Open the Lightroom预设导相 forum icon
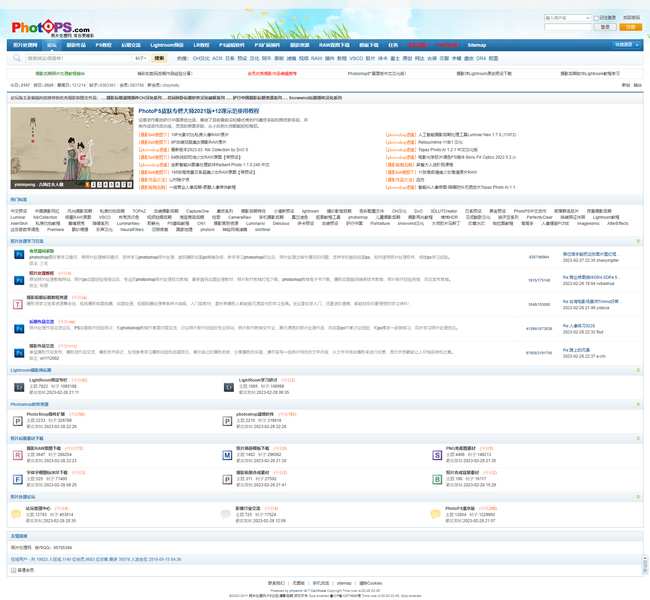This screenshot has width=650, height=600. point(18,386)
